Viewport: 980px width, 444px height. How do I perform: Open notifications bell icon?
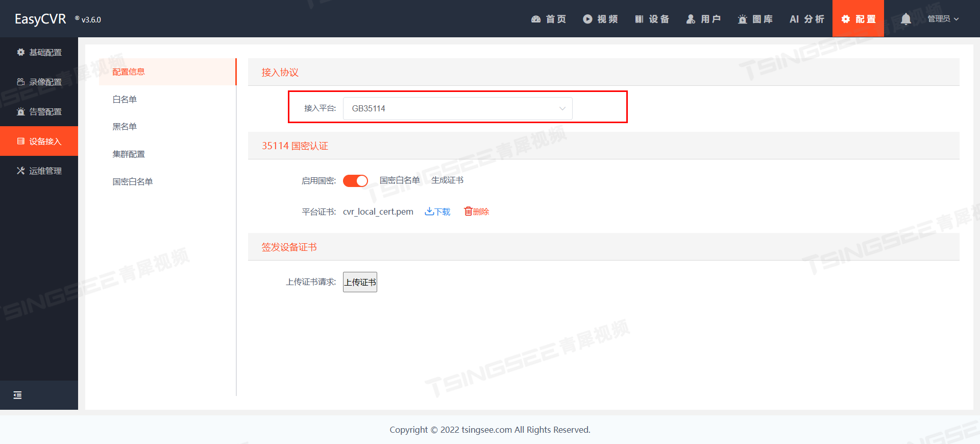906,19
